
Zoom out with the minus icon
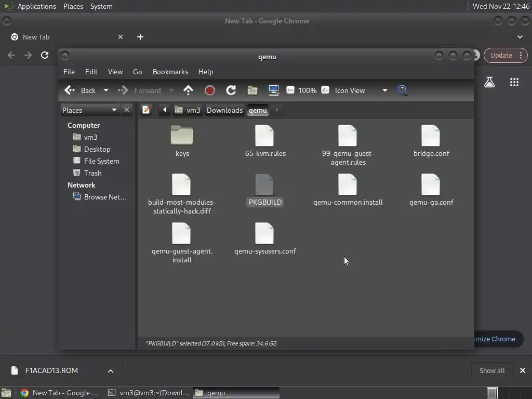tap(290, 90)
